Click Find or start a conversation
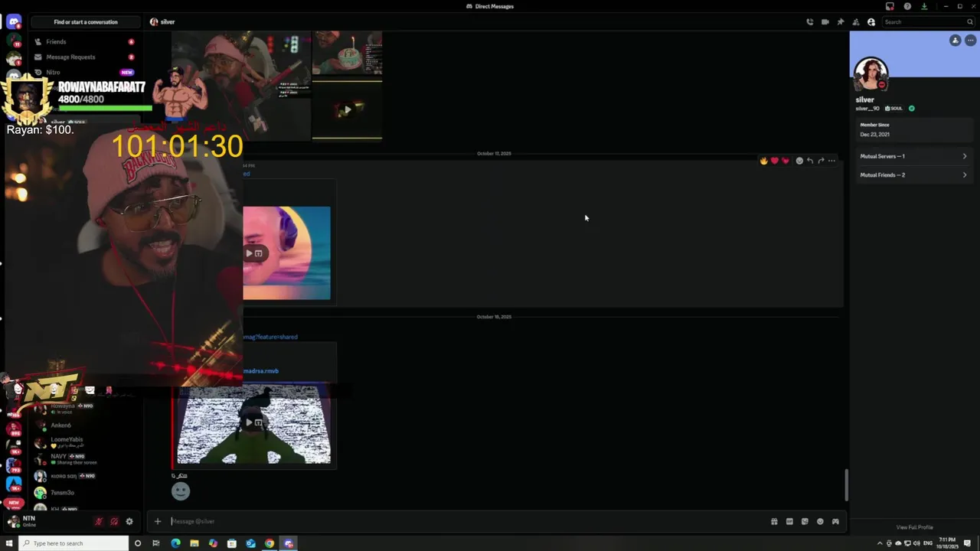This screenshot has width=980, height=551. 86,22
